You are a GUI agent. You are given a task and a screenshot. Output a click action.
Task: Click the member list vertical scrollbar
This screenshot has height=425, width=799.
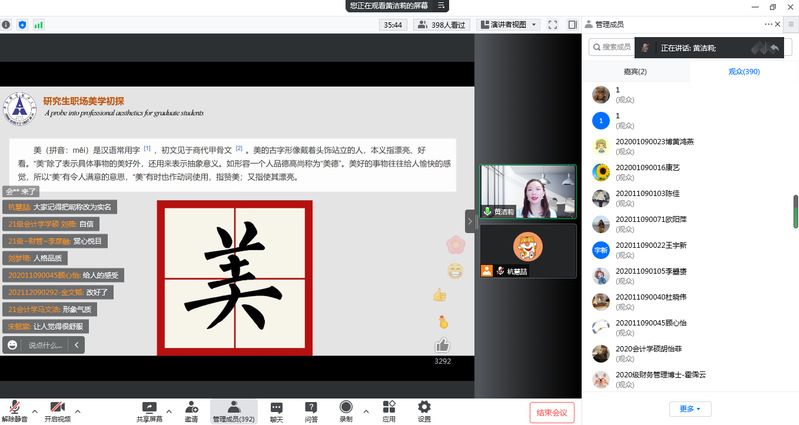coord(795,212)
